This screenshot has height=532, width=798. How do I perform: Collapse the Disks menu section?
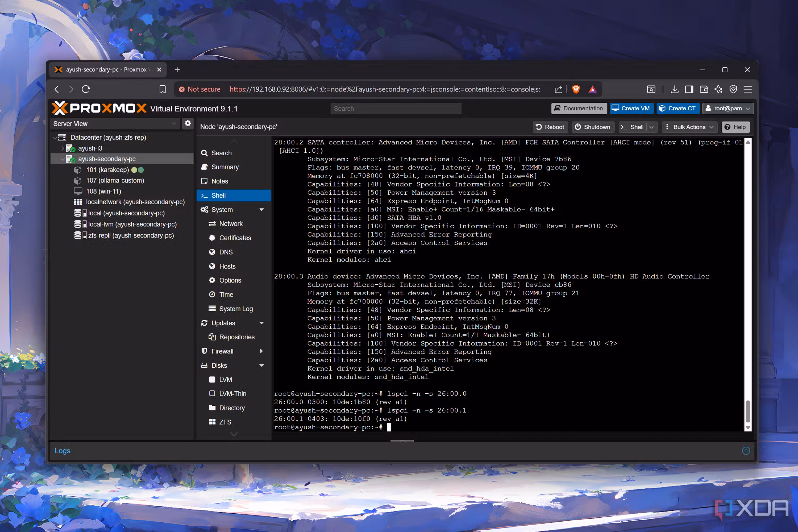tap(261, 365)
